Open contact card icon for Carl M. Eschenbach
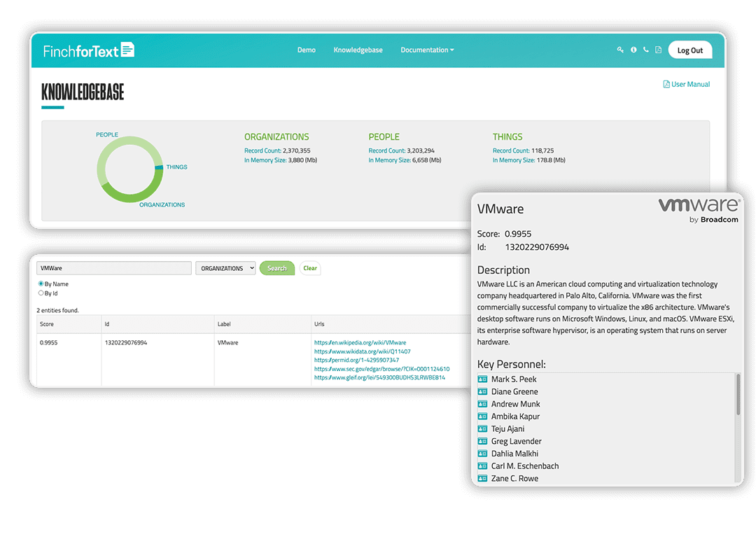The image size is (756, 560). pos(482,466)
